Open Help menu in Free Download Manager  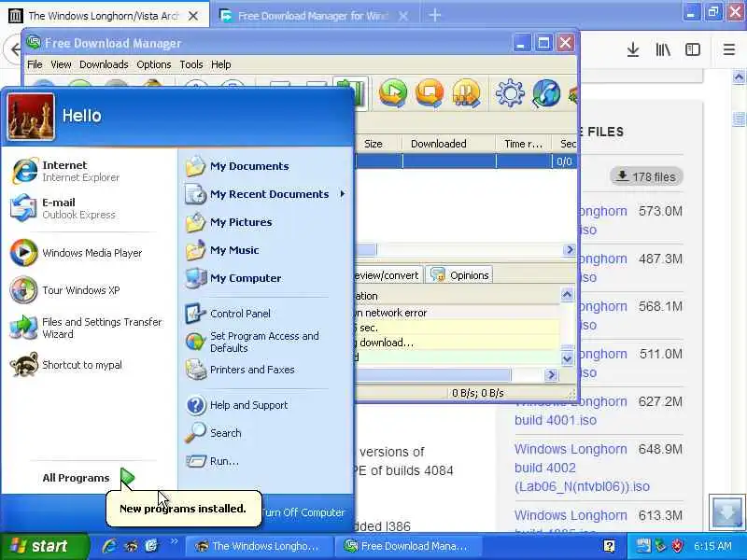coord(221,64)
